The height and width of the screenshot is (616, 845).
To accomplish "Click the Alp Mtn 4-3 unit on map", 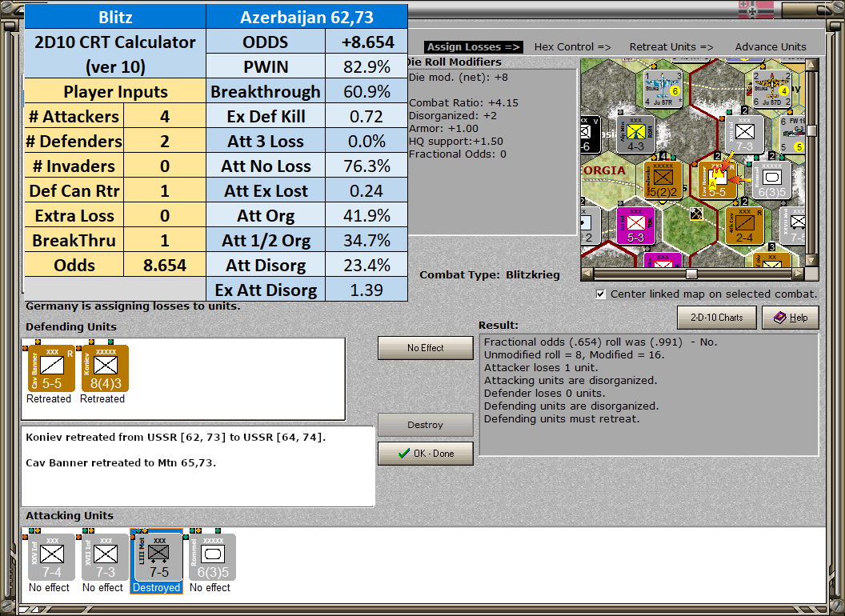I will (x=636, y=134).
